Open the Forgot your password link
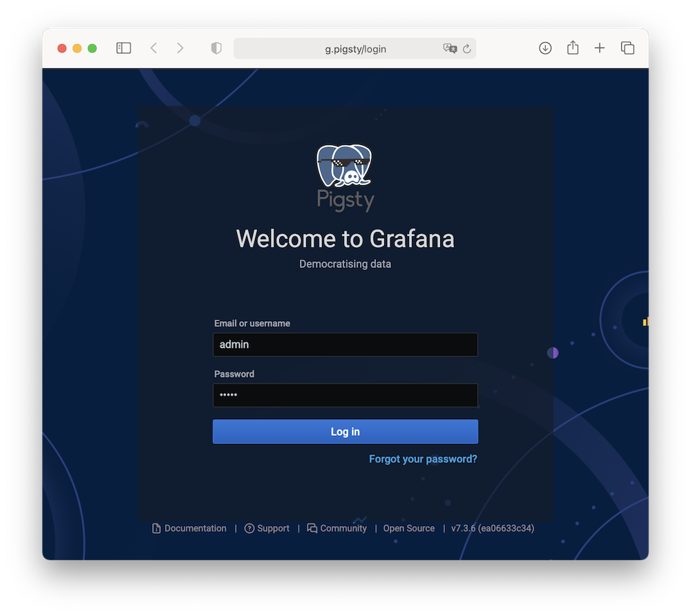Image resolution: width=691 pixels, height=616 pixels. [423, 459]
